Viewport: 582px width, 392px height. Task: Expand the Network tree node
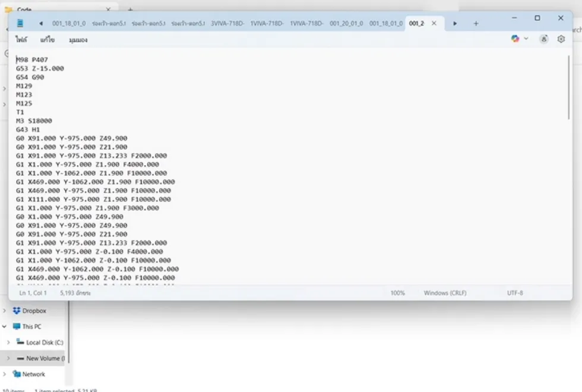(x=5, y=374)
